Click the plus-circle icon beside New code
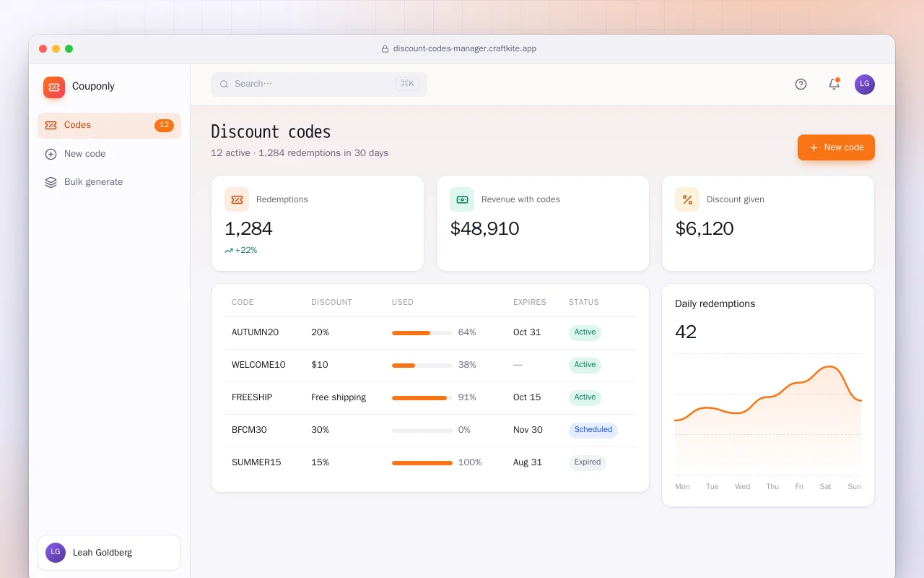 tap(51, 154)
